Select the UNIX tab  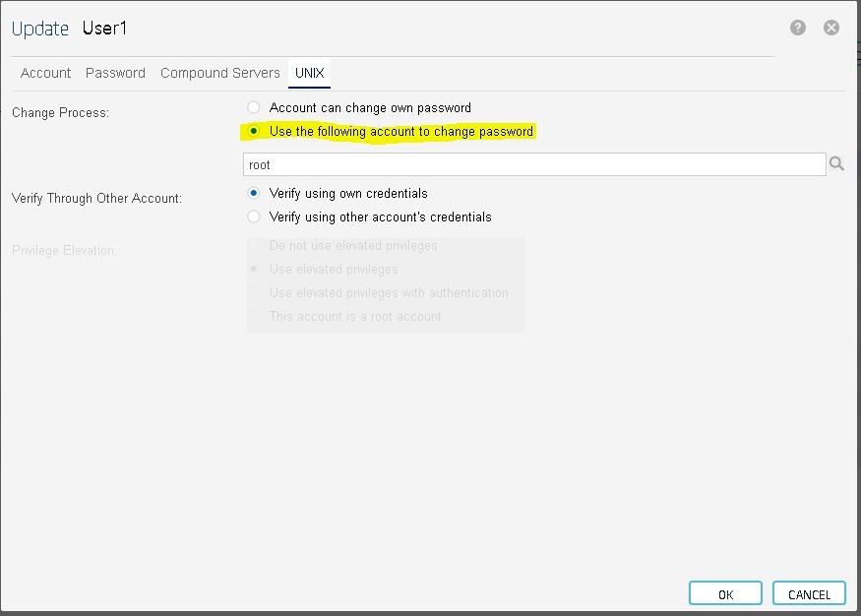coord(310,73)
